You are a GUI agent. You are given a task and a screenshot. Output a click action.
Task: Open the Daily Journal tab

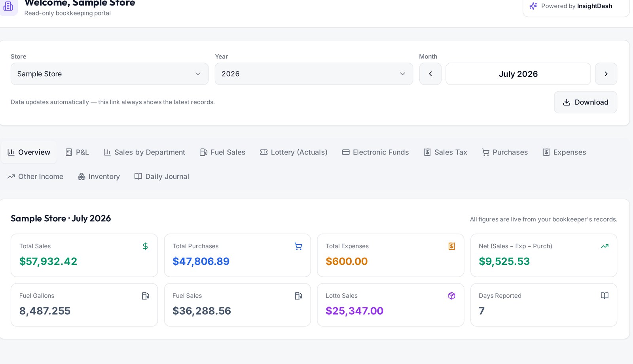tap(162, 176)
